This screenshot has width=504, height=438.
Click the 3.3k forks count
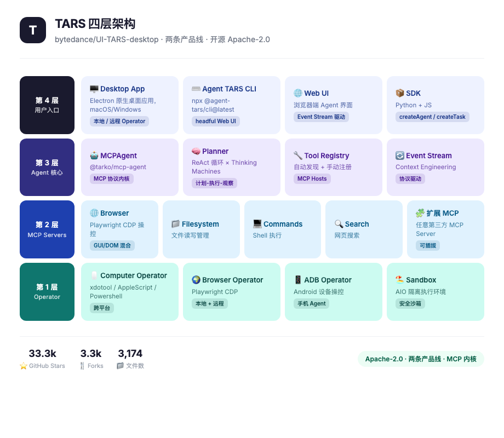(91, 354)
